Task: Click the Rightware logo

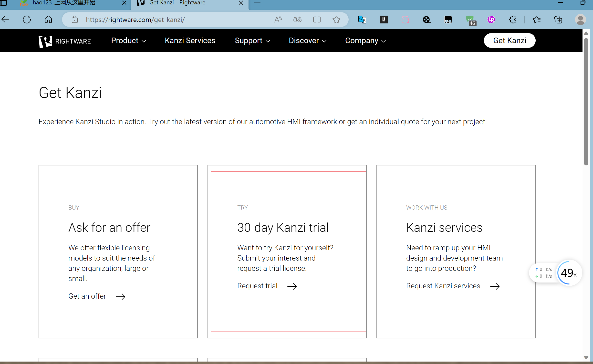Action: coord(65,41)
